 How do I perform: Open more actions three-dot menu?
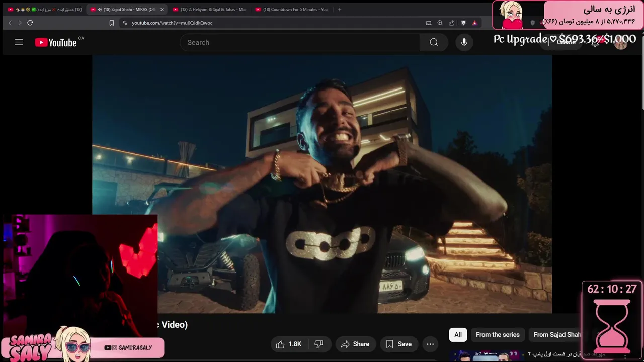click(430, 344)
